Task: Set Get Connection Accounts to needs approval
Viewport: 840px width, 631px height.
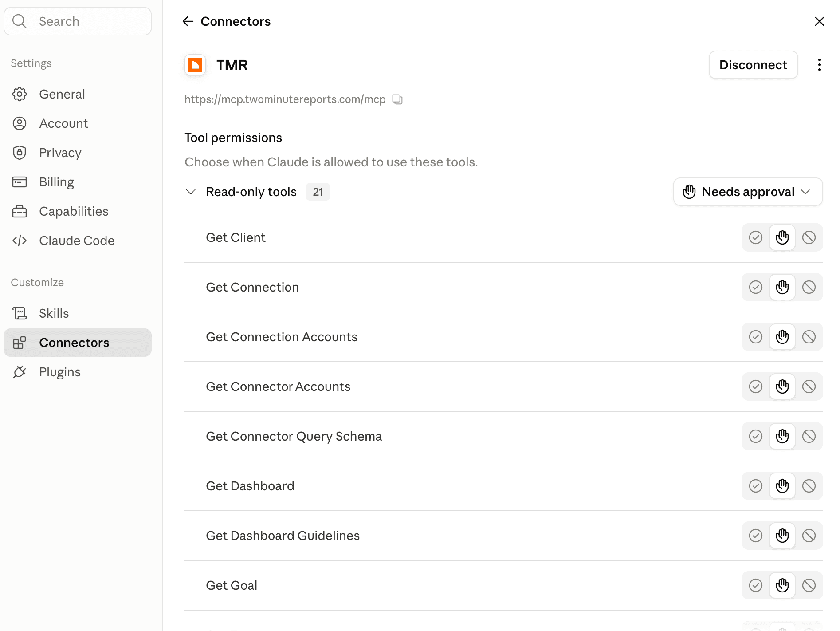Action: pyautogui.click(x=782, y=337)
